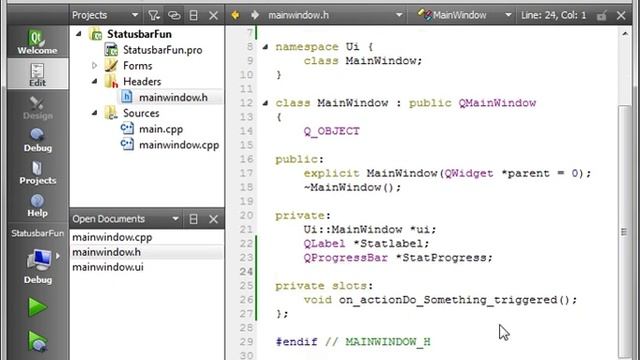Switch to mainwindow.cpp in Open Documents

coord(112,237)
